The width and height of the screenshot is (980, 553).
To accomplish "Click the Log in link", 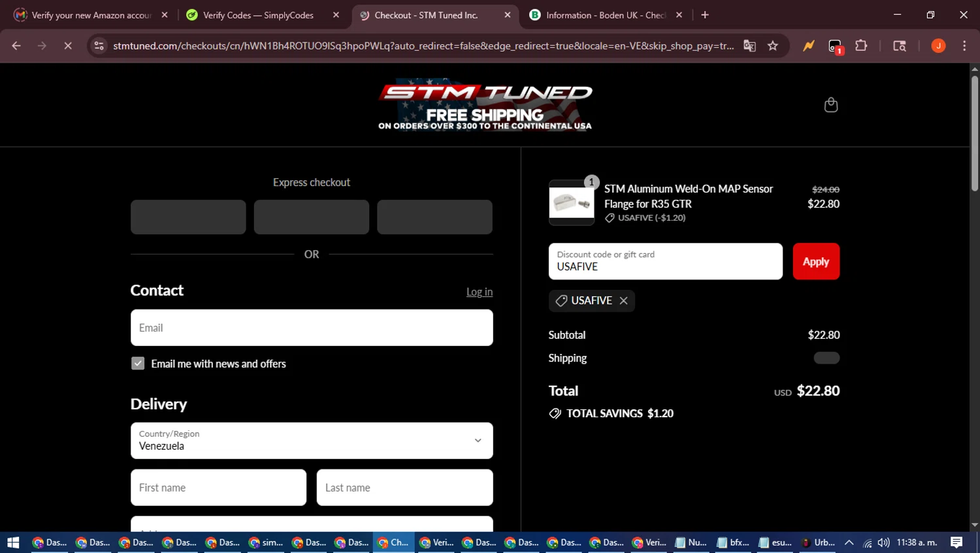I will pyautogui.click(x=480, y=292).
